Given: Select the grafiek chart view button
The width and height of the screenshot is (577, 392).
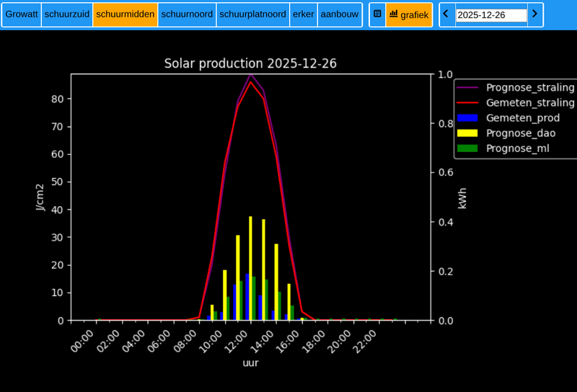Looking at the screenshot, I should click(409, 14).
